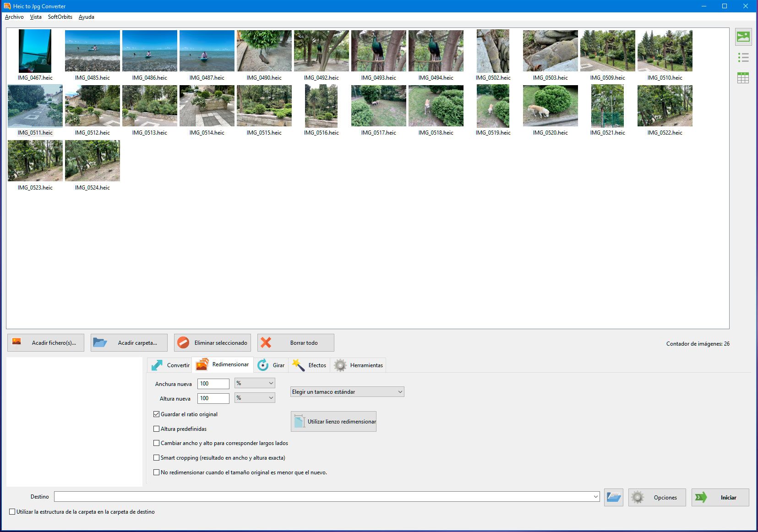The image size is (758, 532).
Task: Select thumbnail IMG_0520.heic
Action: tap(551, 106)
